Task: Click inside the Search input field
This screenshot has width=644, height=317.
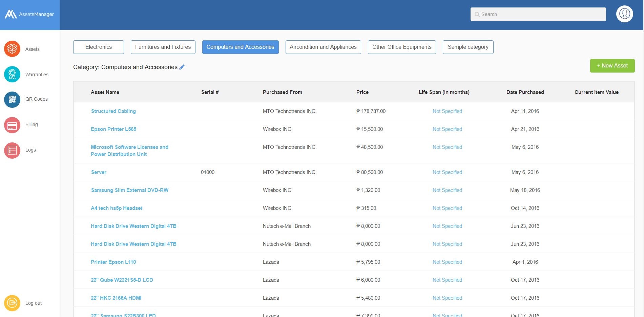Action: [538, 14]
